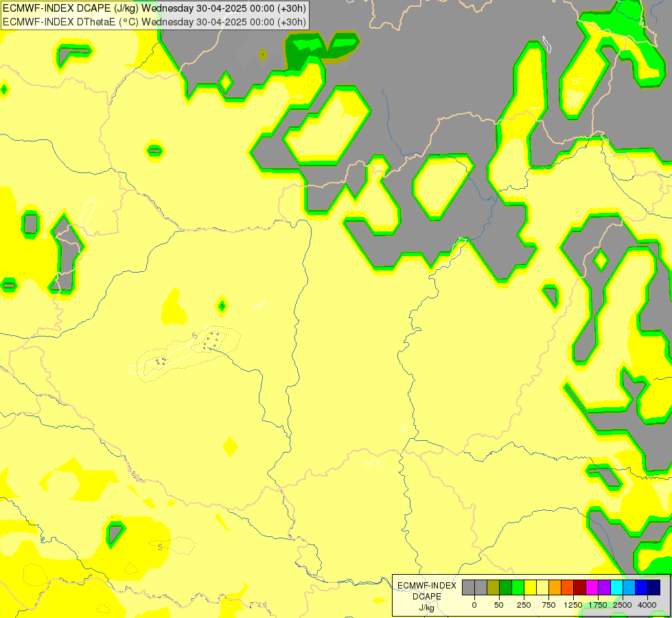The height and width of the screenshot is (618, 672).
Task: Click the '250' legend scale value
Action: click(x=524, y=605)
